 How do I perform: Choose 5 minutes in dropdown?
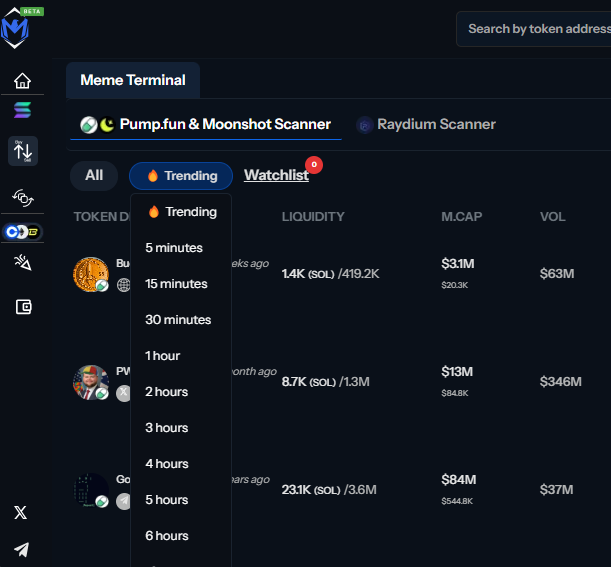(174, 248)
